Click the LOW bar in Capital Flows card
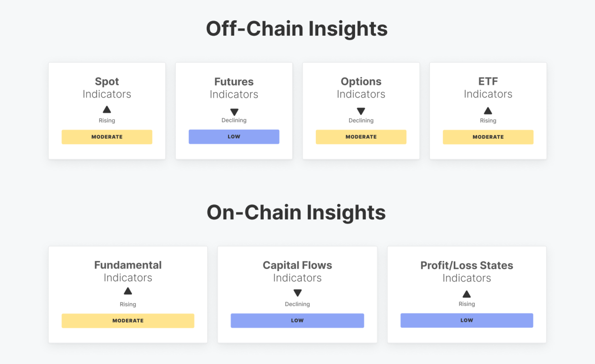This screenshot has height=364, width=595. tap(297, 321)
